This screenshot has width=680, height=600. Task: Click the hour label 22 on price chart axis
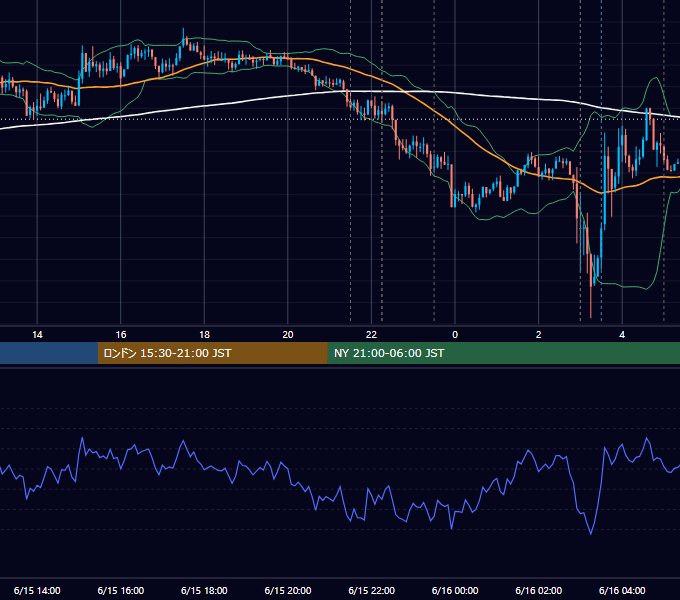pyautogui.click(x=371, y=335)
